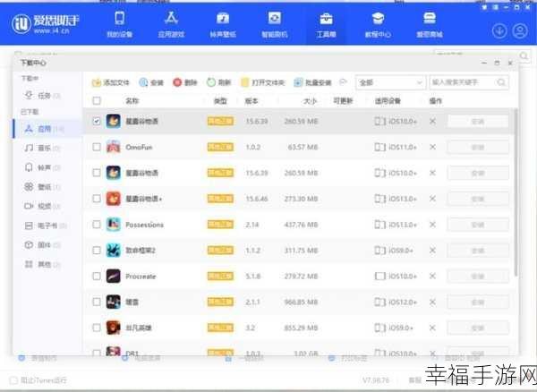The width and height of the screenshot is (537, 392).
Task: Click the main window search magnifier behind the dialog
Action: point(524,55)
